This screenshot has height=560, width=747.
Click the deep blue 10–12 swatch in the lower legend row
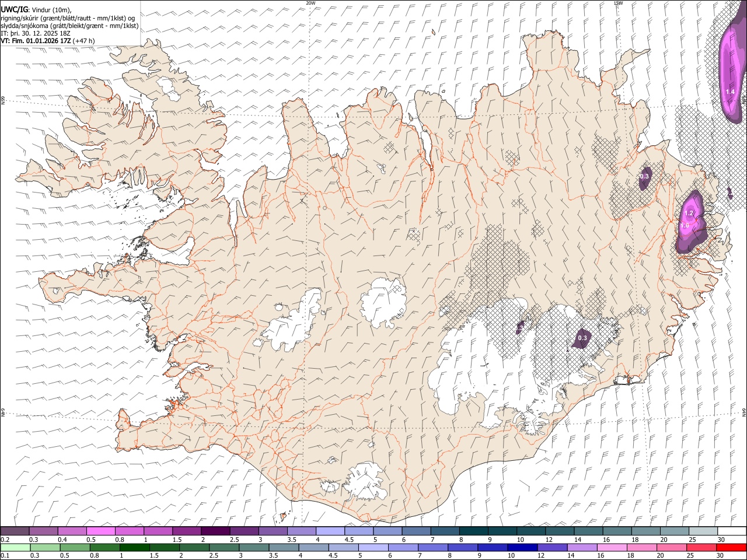click(522, 547)
